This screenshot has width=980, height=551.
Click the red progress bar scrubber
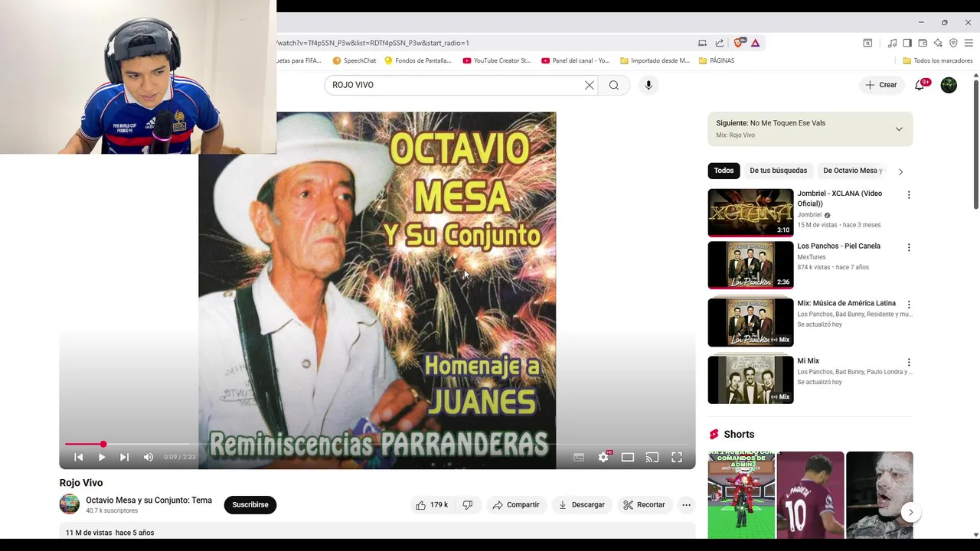(103, 444)
